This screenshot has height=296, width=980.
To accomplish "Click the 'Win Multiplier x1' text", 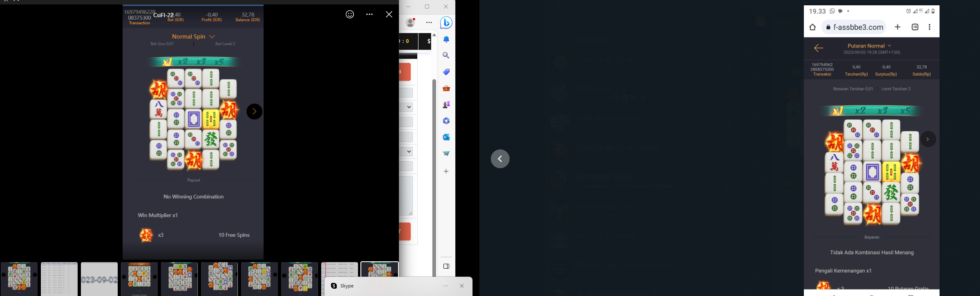I will click(158, 215).
